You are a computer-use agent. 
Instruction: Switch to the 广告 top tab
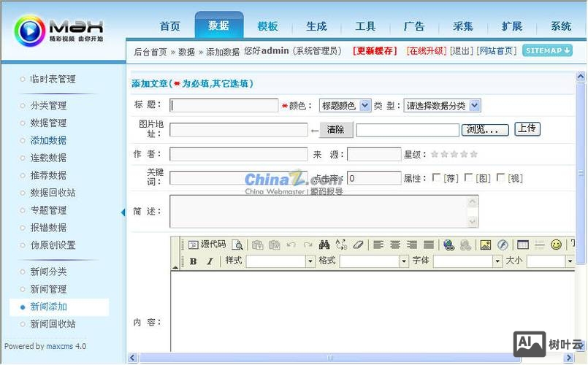coord(414,26)
